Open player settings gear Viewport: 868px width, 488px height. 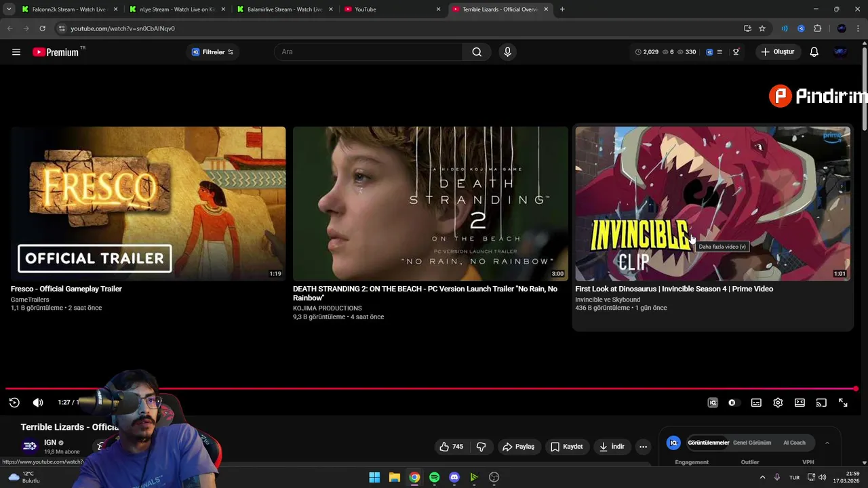pyautogui.click(x=778, y=403)
